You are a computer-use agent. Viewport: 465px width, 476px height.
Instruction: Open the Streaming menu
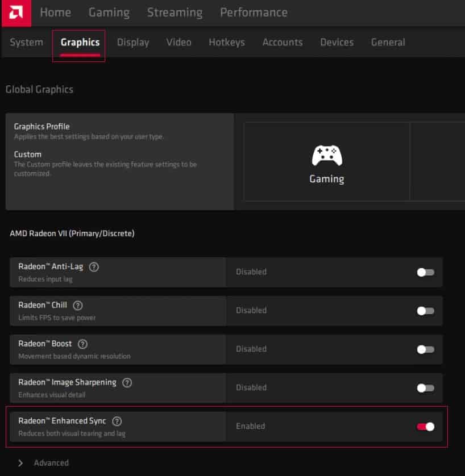click(x=175, y=12)
